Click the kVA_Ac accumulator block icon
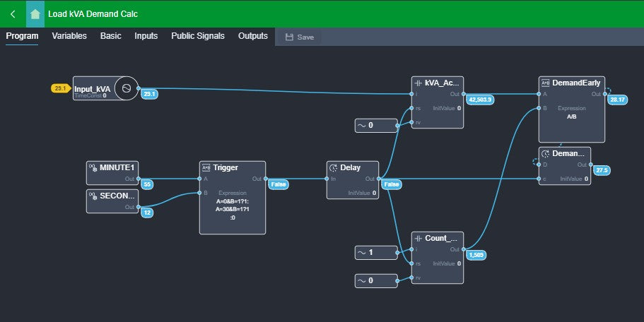 point(418,83)
